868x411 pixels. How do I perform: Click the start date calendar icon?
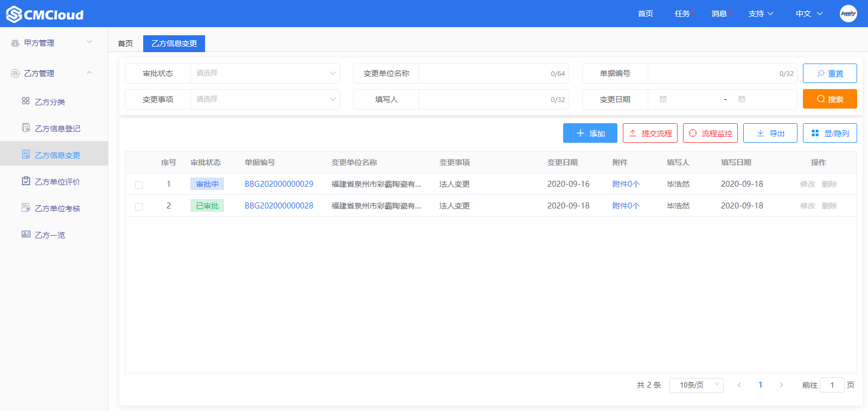[x=663, y=99]
